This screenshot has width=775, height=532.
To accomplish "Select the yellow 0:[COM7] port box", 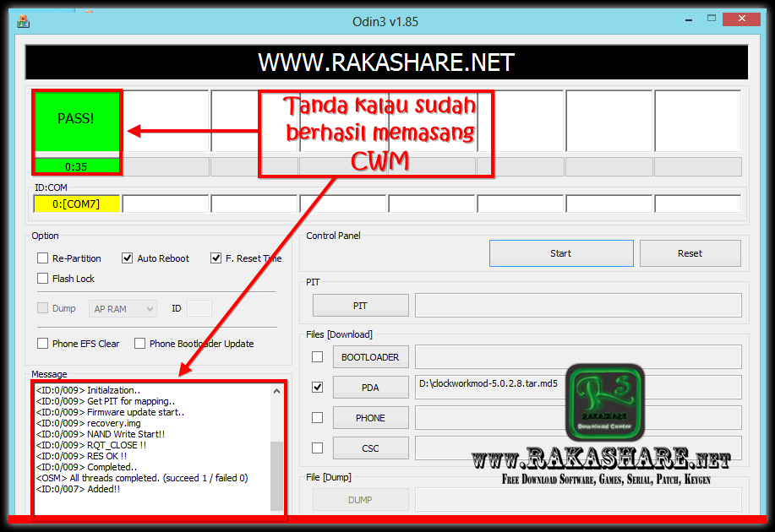I will pos(77,204).
